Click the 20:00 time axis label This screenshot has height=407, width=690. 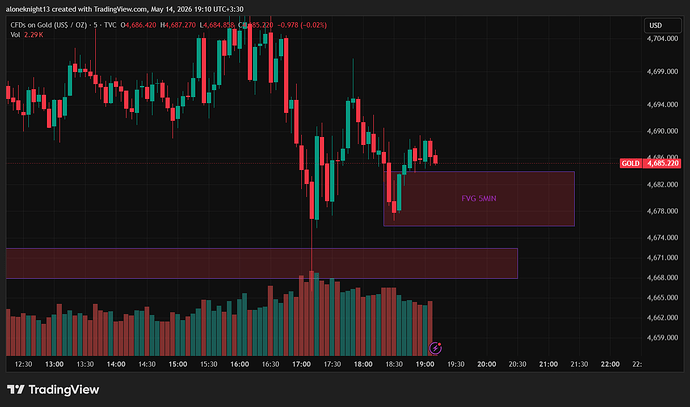click(x=487, y=364)
